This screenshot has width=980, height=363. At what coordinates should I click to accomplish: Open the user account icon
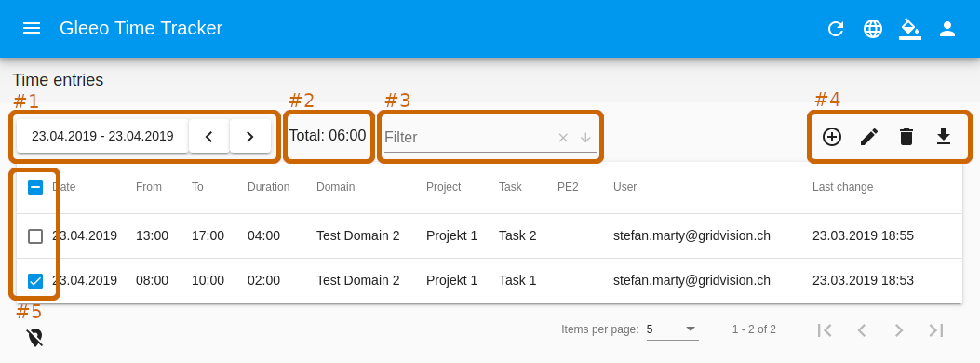click(947, 29)
